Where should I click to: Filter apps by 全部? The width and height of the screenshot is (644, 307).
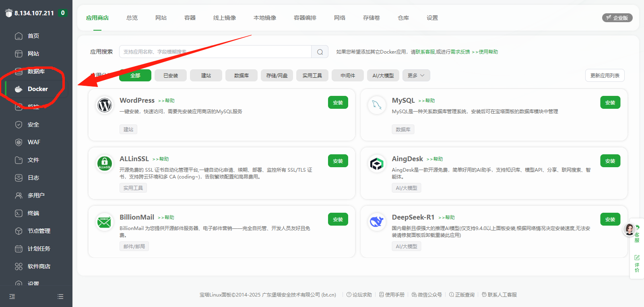point(135,75)
